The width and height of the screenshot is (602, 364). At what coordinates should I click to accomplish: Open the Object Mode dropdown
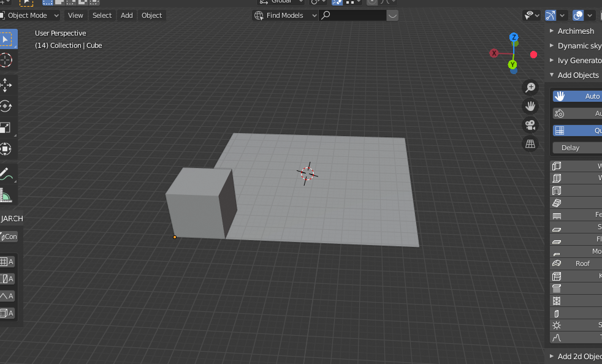tap(30, 15)
